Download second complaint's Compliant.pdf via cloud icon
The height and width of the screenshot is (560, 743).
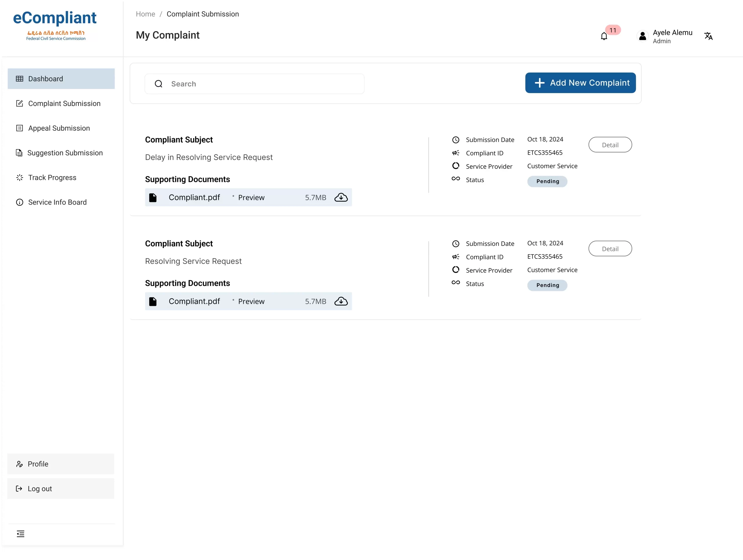[341, 301]
